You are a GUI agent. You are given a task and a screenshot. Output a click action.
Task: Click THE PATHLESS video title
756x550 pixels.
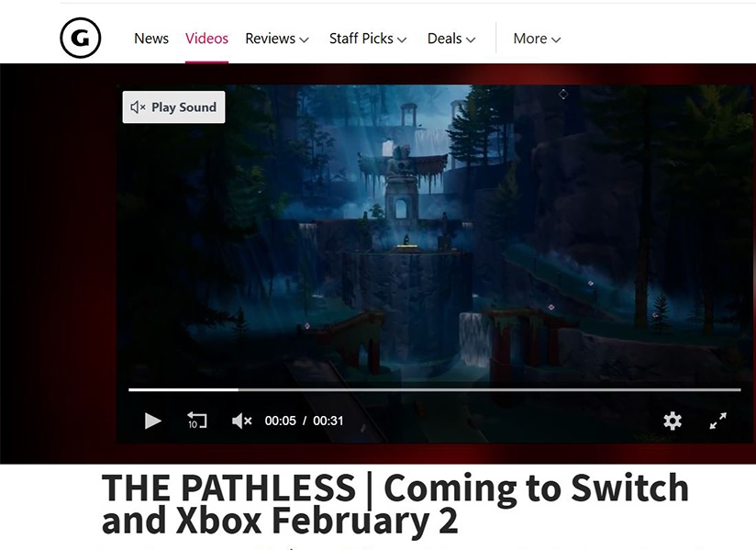click(395, 503)
